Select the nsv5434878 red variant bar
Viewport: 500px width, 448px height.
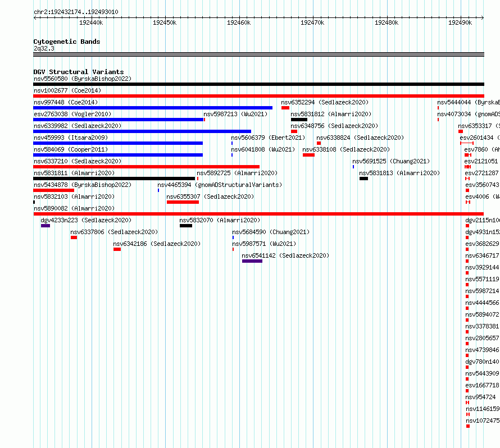pyautogui.click(x=53, y=190)
